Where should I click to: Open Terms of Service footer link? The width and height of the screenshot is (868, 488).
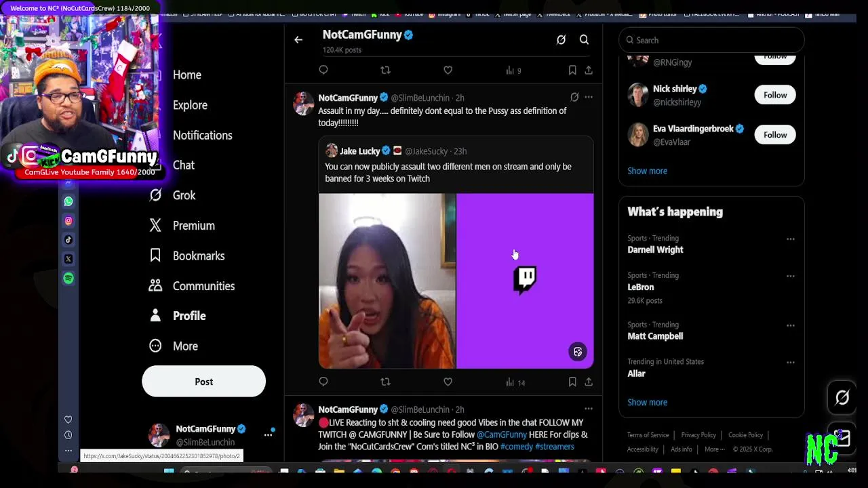coord(648,435)
